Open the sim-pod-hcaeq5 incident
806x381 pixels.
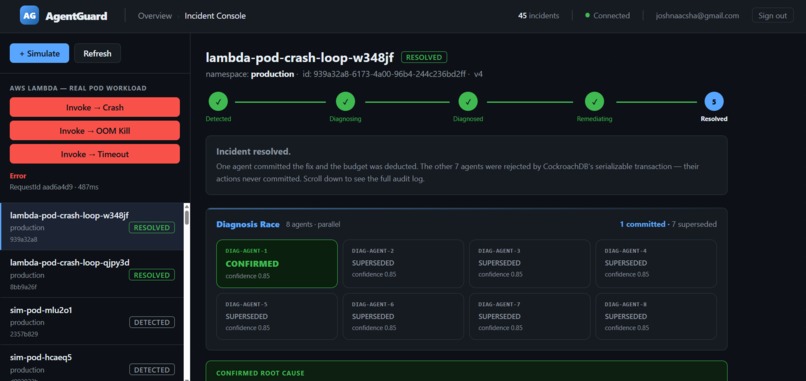[x=91, y=363]
